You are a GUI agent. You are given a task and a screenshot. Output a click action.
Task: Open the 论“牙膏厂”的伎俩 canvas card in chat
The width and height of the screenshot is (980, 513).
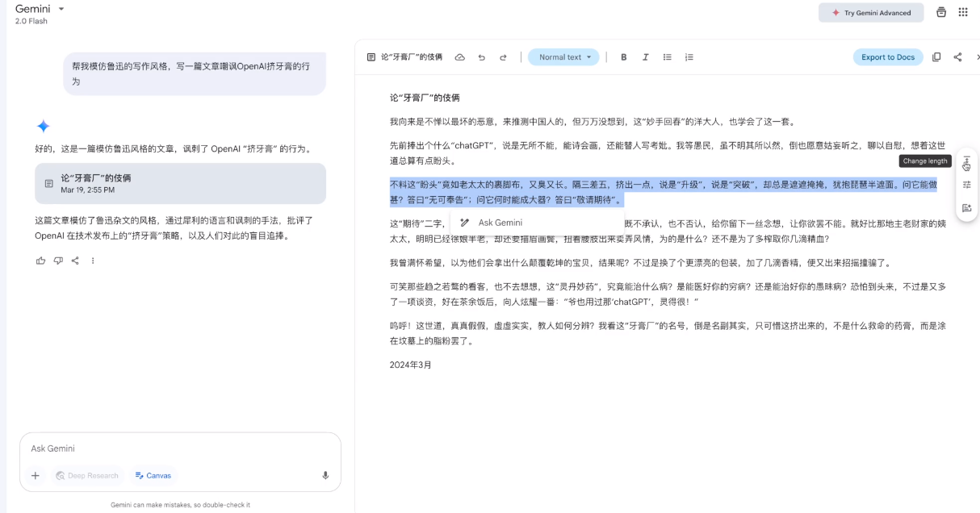click(x=180, y=184)
